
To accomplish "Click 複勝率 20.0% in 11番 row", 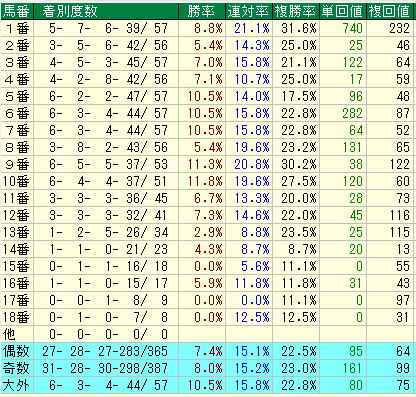I will (299, 199).
